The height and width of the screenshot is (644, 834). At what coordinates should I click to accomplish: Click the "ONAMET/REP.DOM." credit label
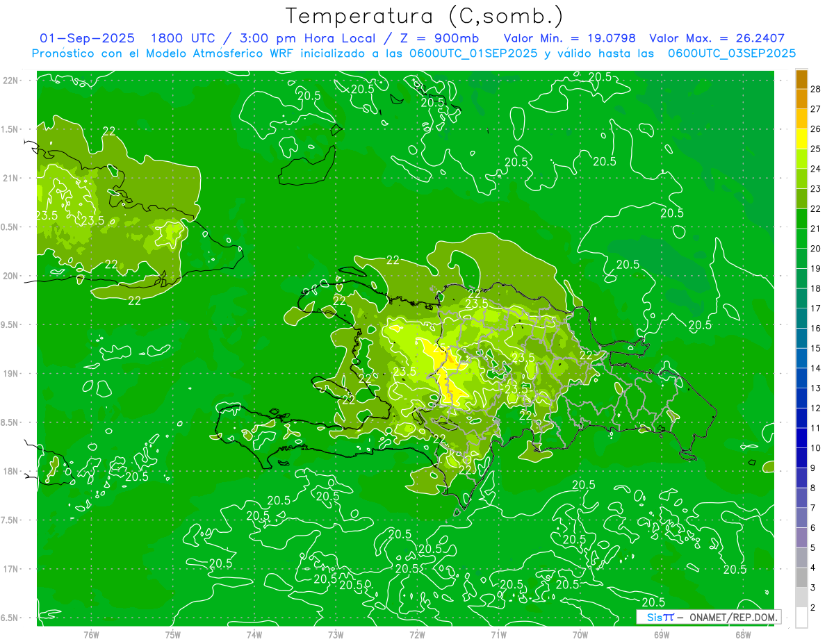734,617
